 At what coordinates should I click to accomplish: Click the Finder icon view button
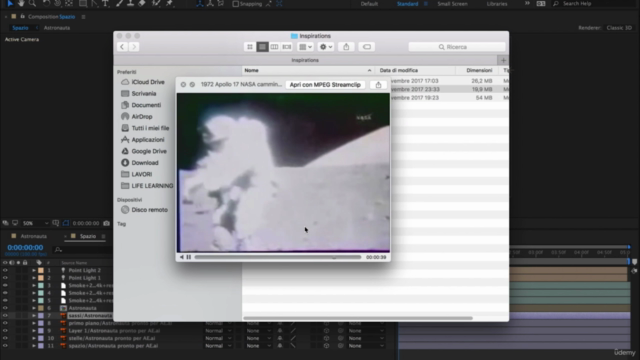point(250,47)
